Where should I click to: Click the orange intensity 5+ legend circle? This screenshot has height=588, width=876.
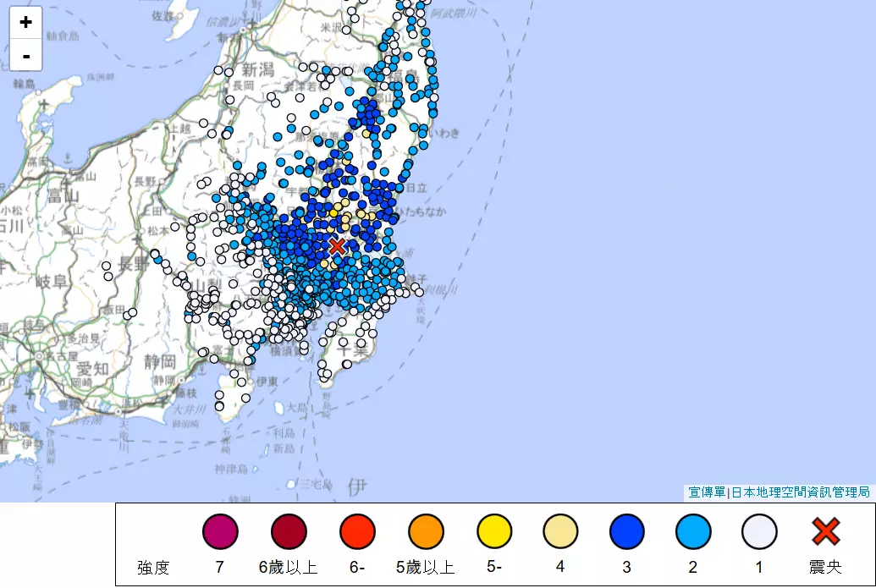tap(426, 532)
